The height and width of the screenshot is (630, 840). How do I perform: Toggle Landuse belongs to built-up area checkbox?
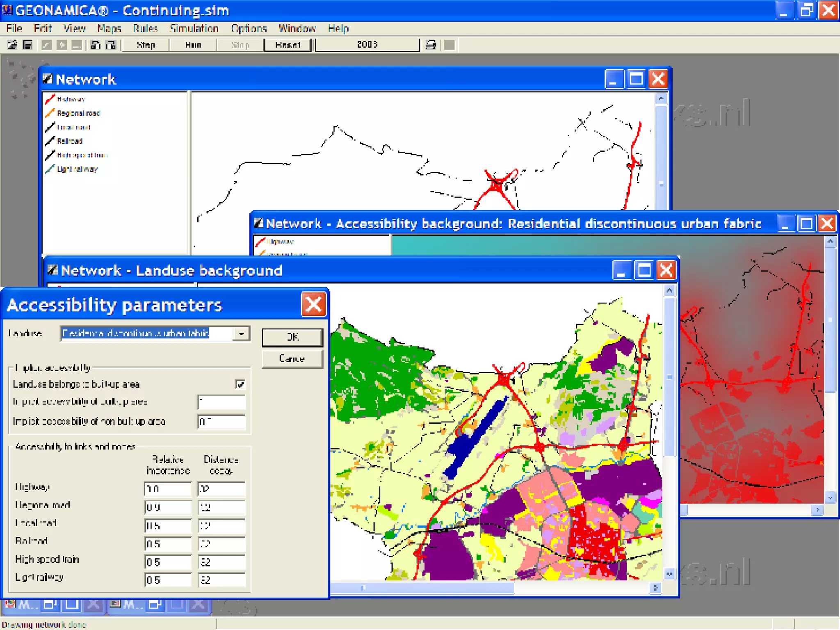coord(240,384)
